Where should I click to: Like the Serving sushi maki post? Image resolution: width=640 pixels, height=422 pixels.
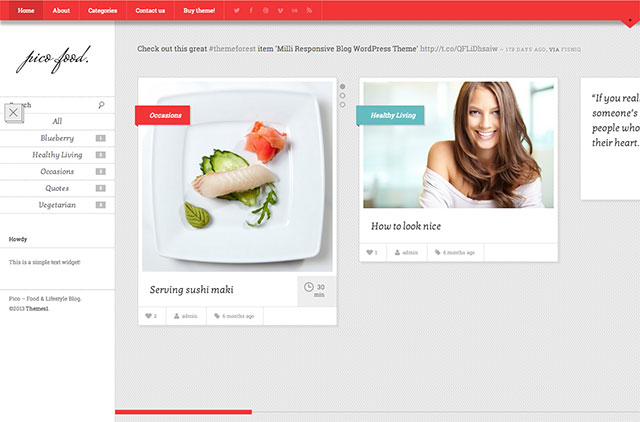(x=149, y=316)
